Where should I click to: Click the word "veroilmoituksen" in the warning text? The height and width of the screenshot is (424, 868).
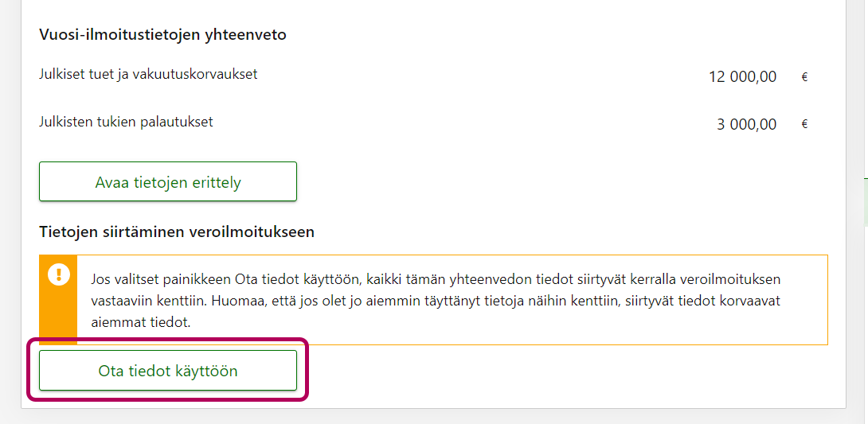click(757, 279)
